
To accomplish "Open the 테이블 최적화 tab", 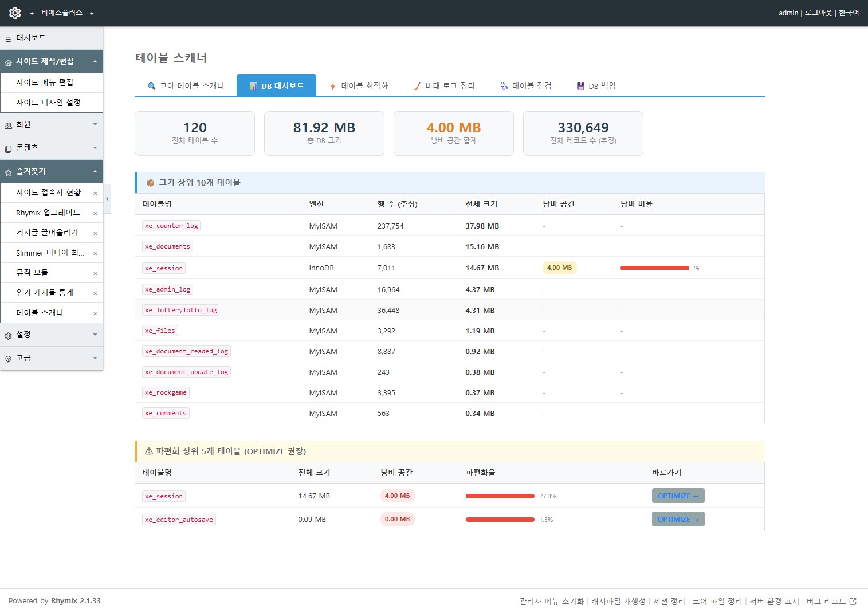I will point(359,86).
